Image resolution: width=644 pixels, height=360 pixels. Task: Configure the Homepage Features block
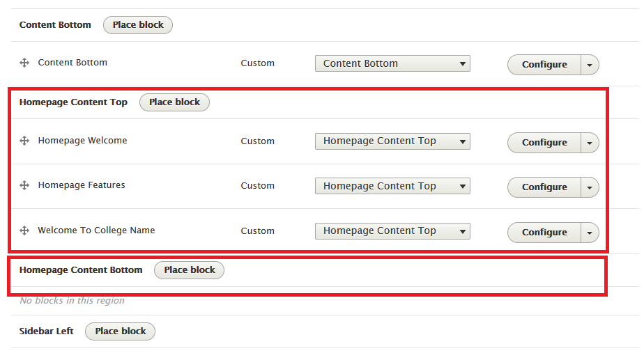[544, 187]
